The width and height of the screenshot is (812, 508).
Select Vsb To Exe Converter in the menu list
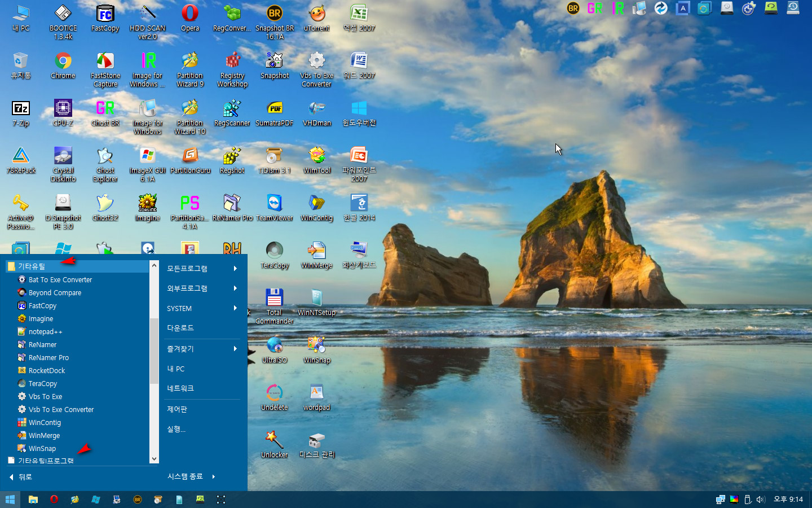[x=77, y=409]
